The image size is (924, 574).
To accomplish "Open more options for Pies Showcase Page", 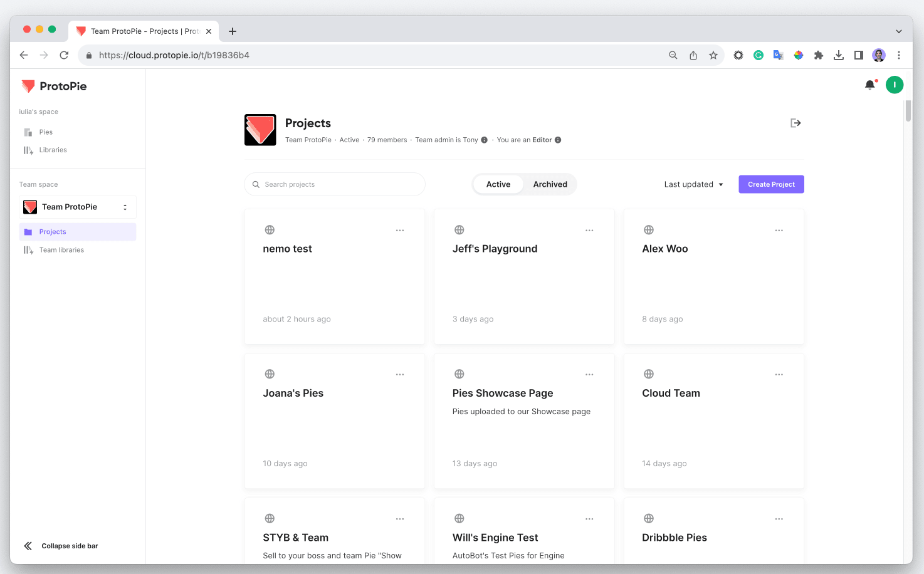I will (589, 375).
